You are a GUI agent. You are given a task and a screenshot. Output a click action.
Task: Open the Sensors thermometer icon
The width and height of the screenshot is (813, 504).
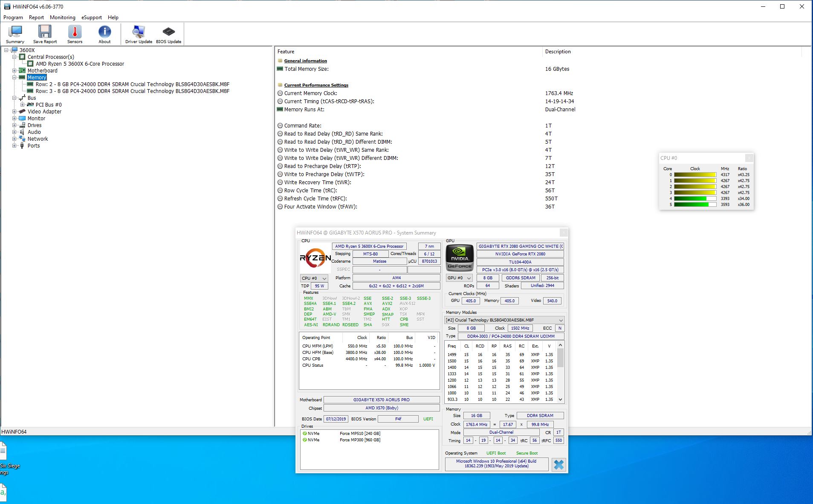[x=75, y=34]
